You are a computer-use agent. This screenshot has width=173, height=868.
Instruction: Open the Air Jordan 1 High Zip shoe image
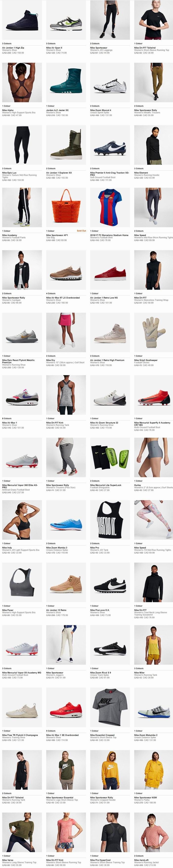22,20
